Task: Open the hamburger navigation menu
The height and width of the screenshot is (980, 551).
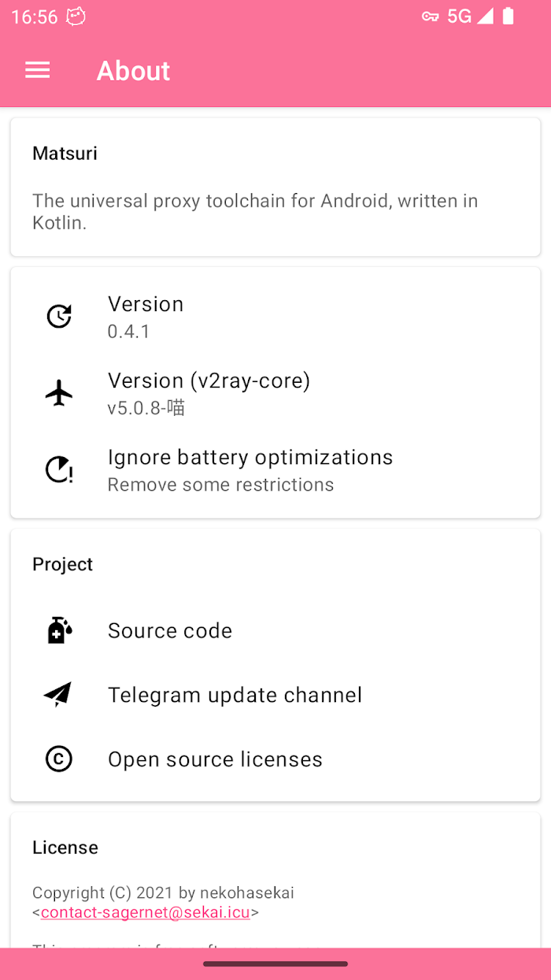Action: [38, 71]
